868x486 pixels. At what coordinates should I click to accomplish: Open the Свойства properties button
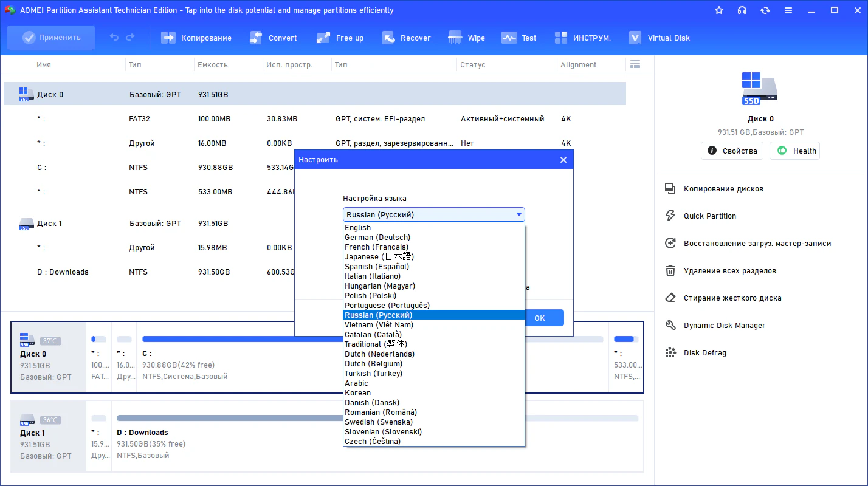(732, 151)
